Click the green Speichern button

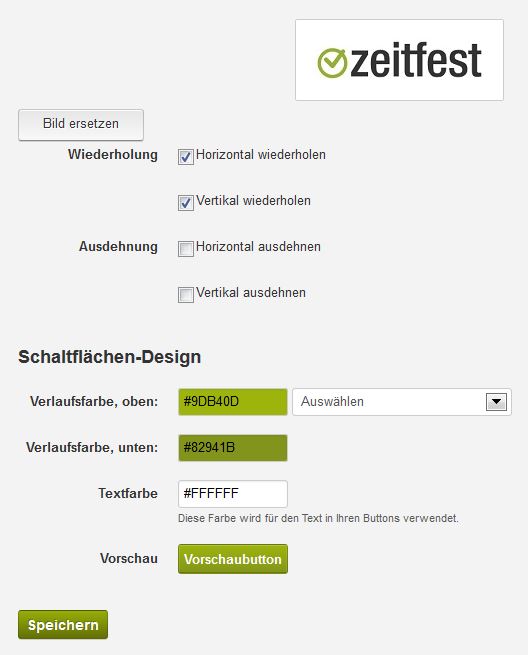[63, 625]
